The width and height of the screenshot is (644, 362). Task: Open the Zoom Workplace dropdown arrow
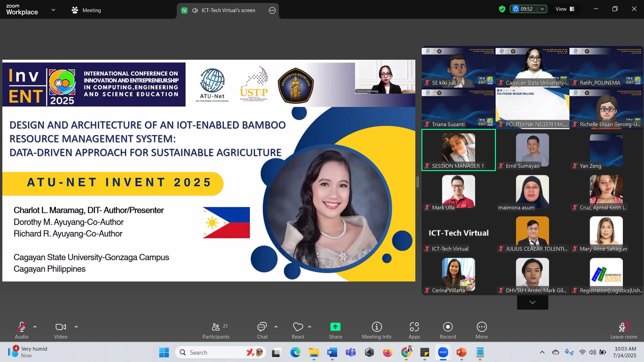53,10
